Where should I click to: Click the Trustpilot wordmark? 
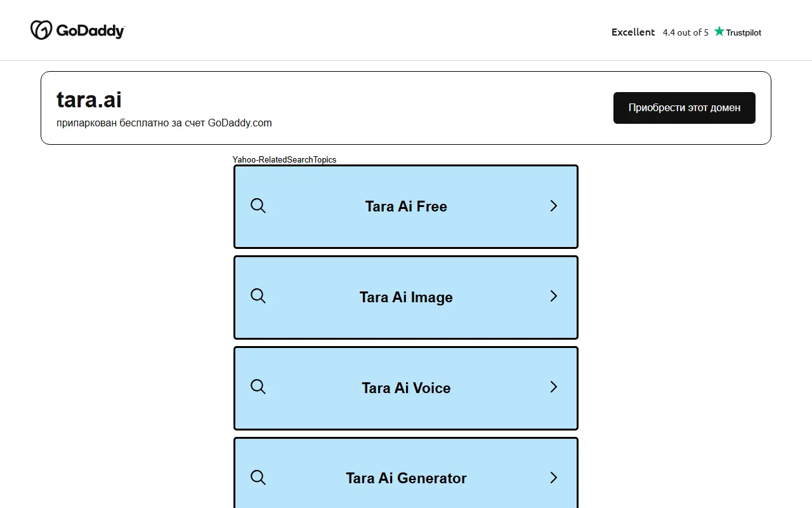743,32
